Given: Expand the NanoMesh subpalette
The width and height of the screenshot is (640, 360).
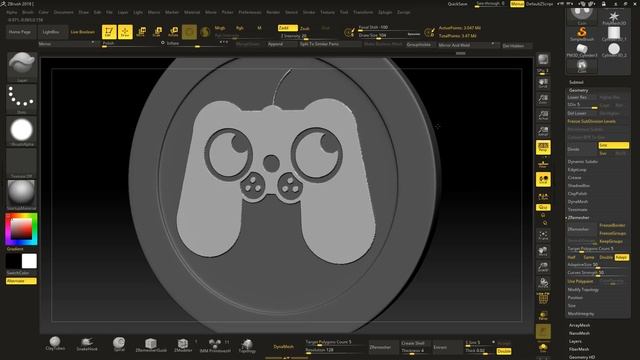Looking at the screenshot, I should (x=579, y=333).
